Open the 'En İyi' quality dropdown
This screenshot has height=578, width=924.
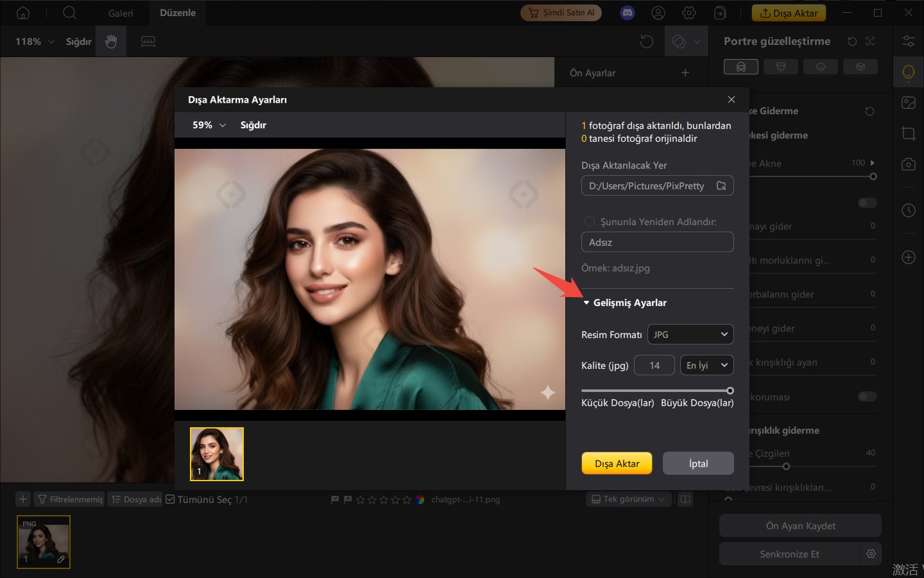(x=706, y=366)
